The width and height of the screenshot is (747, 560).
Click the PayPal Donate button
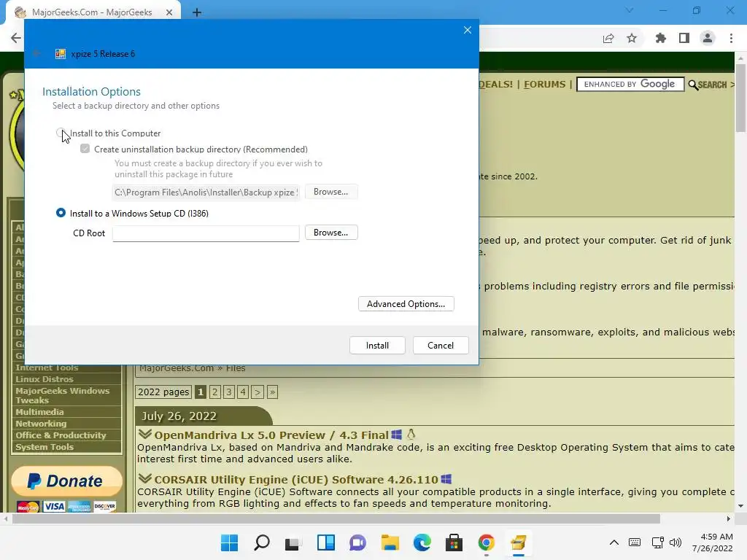point(66,481)
